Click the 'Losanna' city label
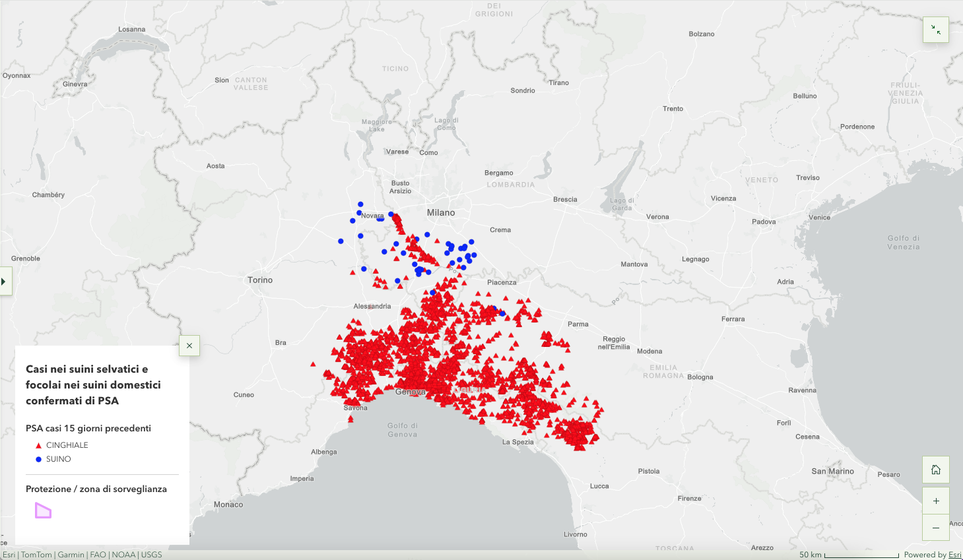Viewport: 963px width, 560px height. pyautogui.click(x=132, y=29)
